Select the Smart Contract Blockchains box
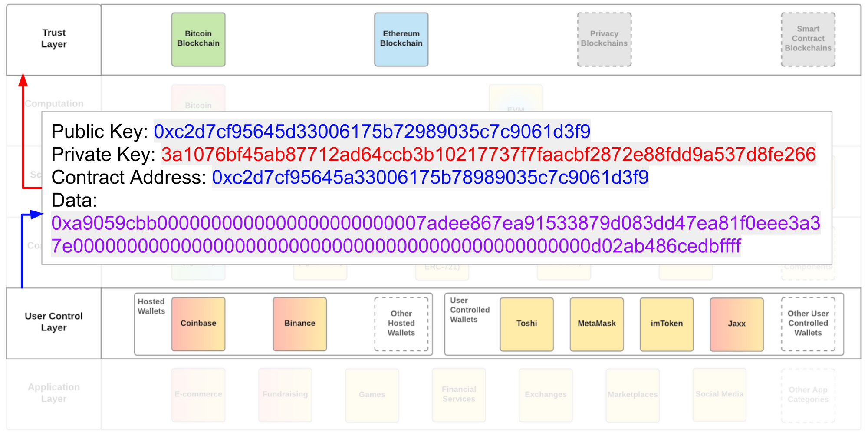The image size is (868, 436). (808, 40)
